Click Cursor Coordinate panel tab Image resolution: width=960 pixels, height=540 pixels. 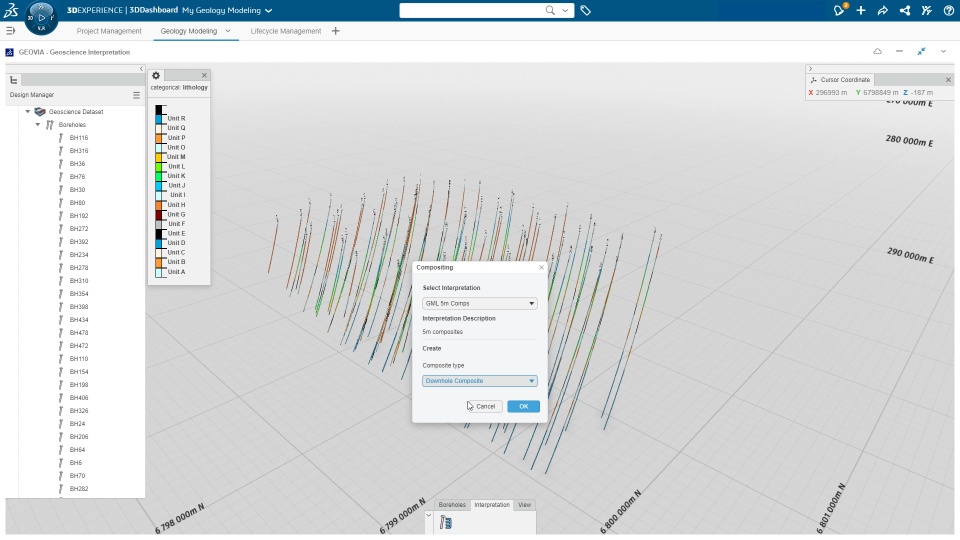click(840, 80)
